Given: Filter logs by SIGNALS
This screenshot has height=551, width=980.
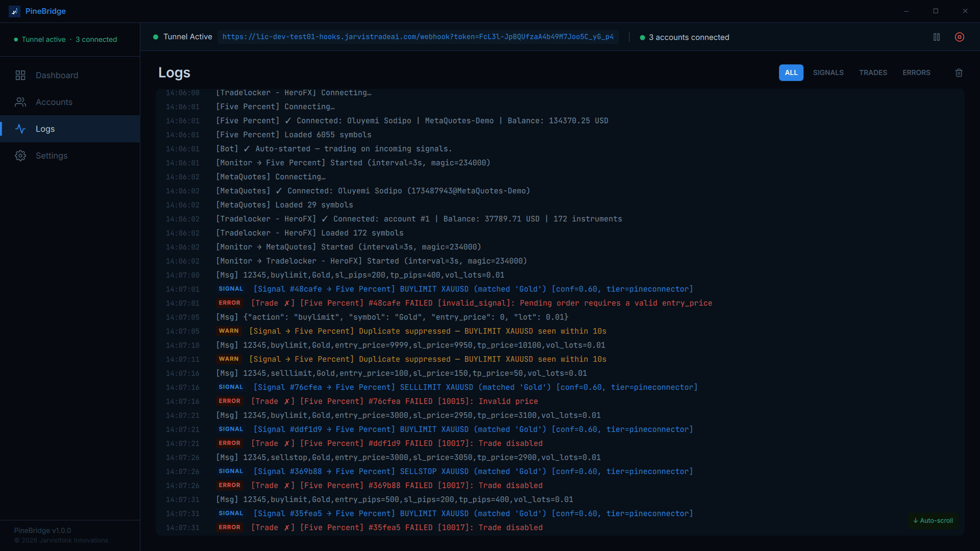Looking at the screenshot, I should (828, 73).
